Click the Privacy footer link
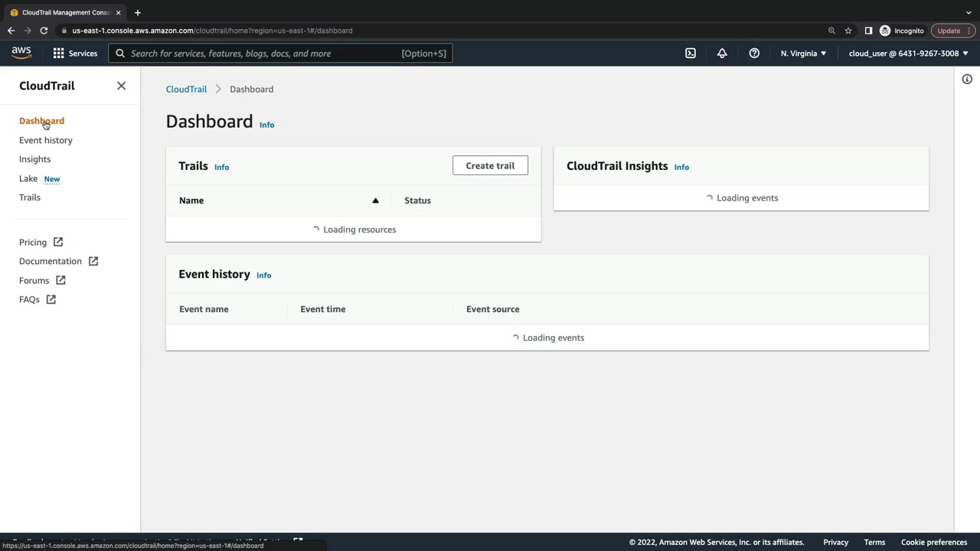The image size is (980, 551). pos(836,543)
